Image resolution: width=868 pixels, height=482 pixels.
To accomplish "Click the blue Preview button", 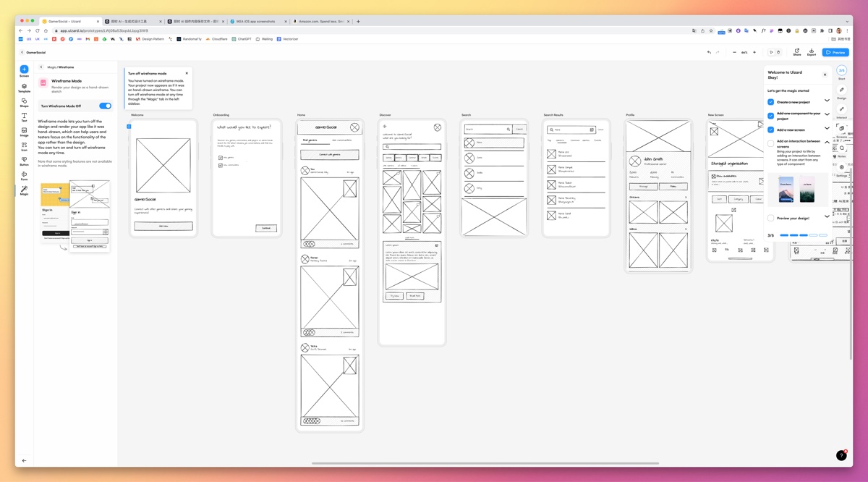I will coord(835,52).
